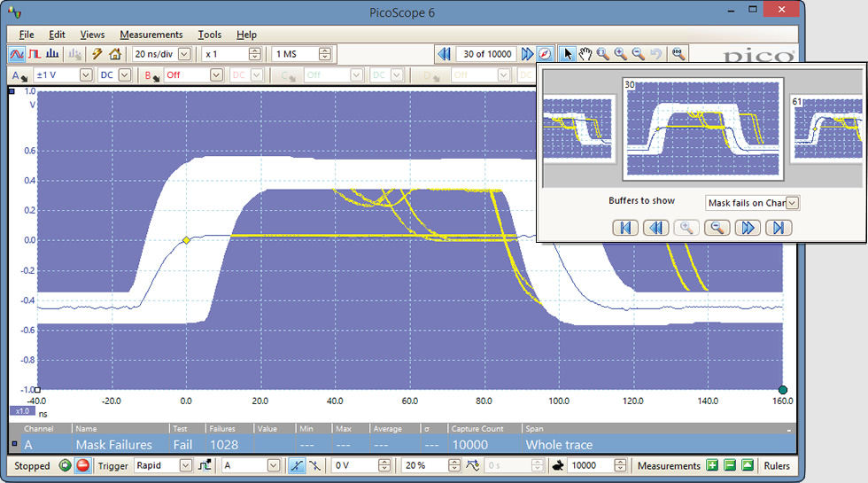
Task: Select buffer 61 thumbnail in navigator
Action: click(x=827, y=129)
